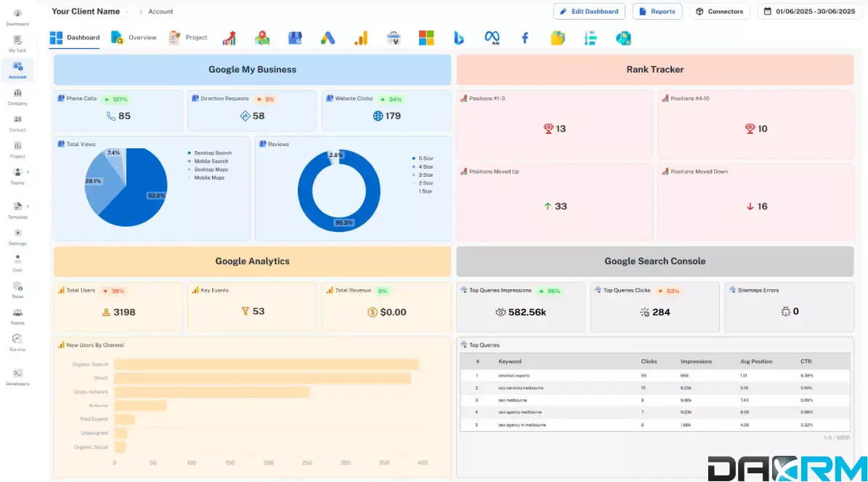The height and width of the screenshot is (482, 868).
Task: Select the Meta Ads connector icon
Action: coord(492,37)
